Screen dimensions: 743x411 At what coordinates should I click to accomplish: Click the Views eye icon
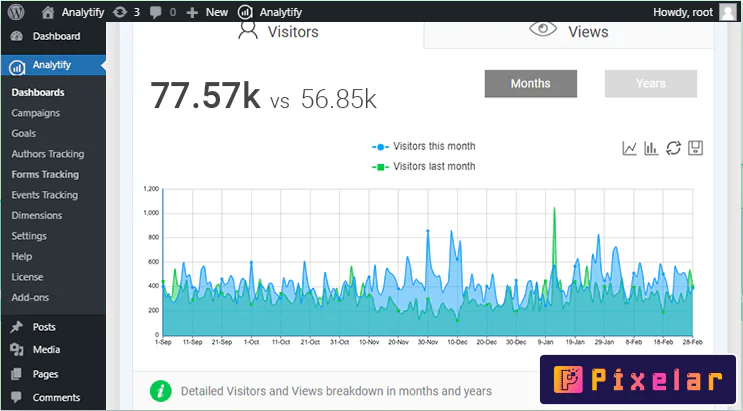pyautogui.click(x=543, y=29)
